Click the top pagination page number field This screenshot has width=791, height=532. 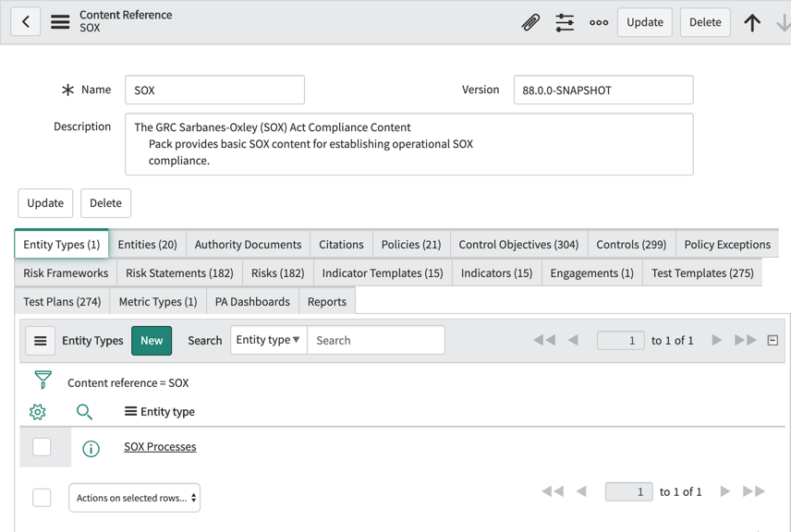coord(620,341)
